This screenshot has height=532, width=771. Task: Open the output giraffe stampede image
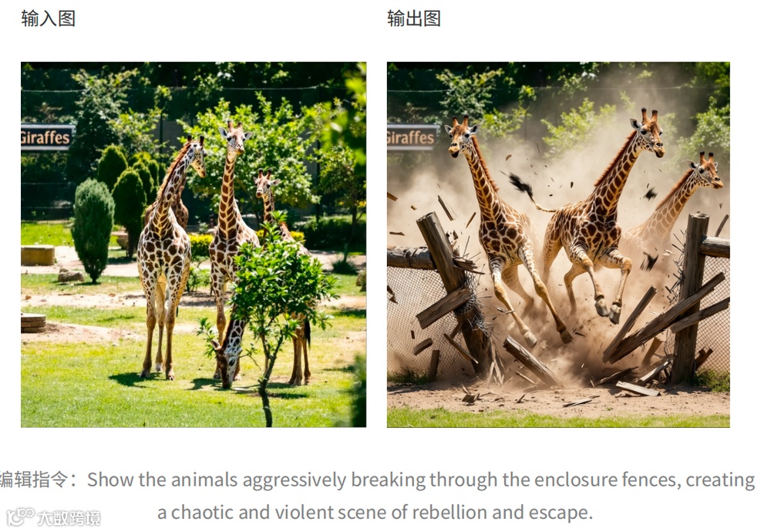558,244
